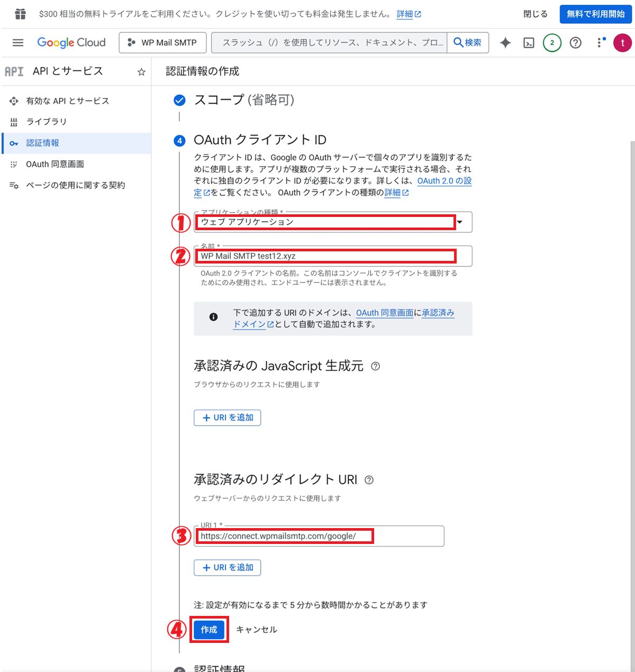Click the user account avatar
Viewport: 635px width, 672px height.
click(622, 43)
